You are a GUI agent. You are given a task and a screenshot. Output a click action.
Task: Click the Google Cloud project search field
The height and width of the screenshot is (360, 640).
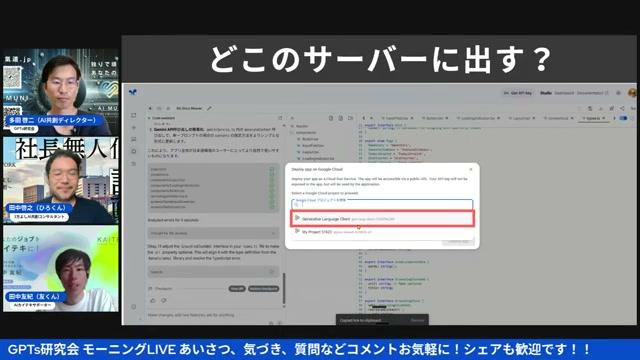point(382,204)
